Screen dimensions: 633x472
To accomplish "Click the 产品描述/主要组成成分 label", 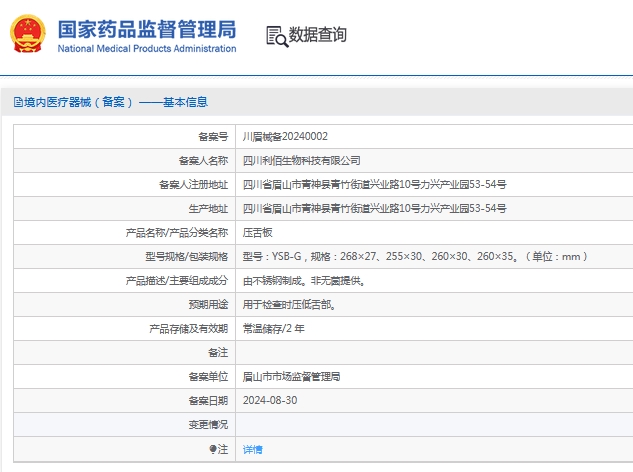I will tap(177, 281).
